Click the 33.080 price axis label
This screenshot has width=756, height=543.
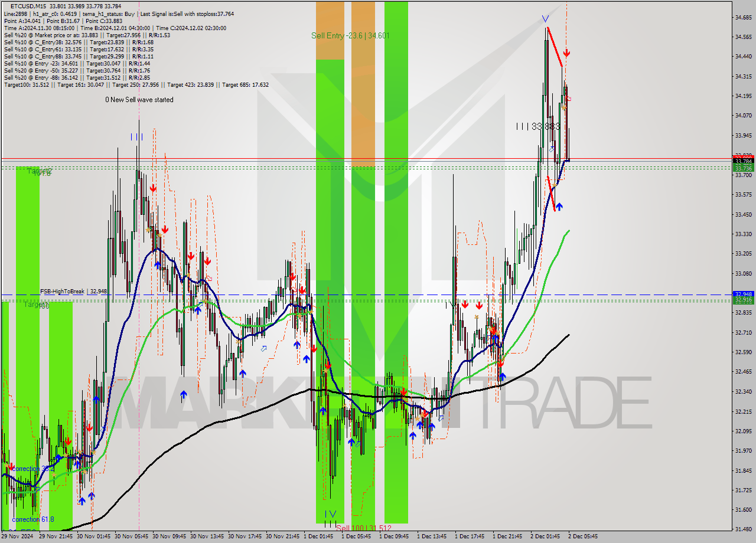click(x=744, y=273)
